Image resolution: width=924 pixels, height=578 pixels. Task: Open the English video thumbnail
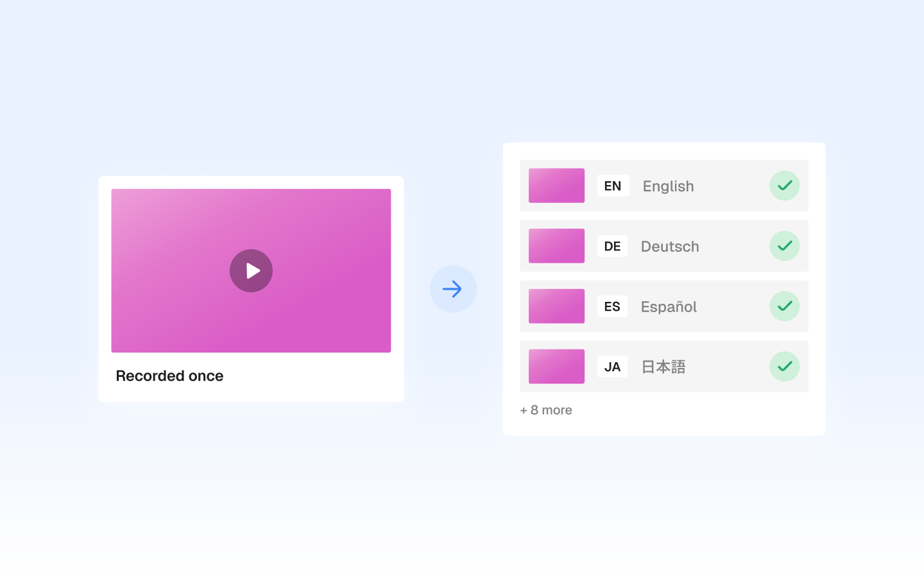click(556, 186)
